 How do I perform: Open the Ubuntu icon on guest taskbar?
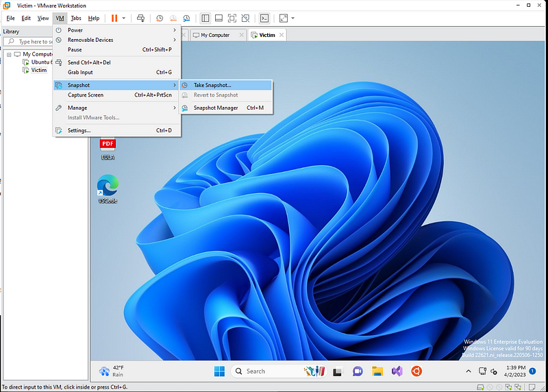coord(416,371)
